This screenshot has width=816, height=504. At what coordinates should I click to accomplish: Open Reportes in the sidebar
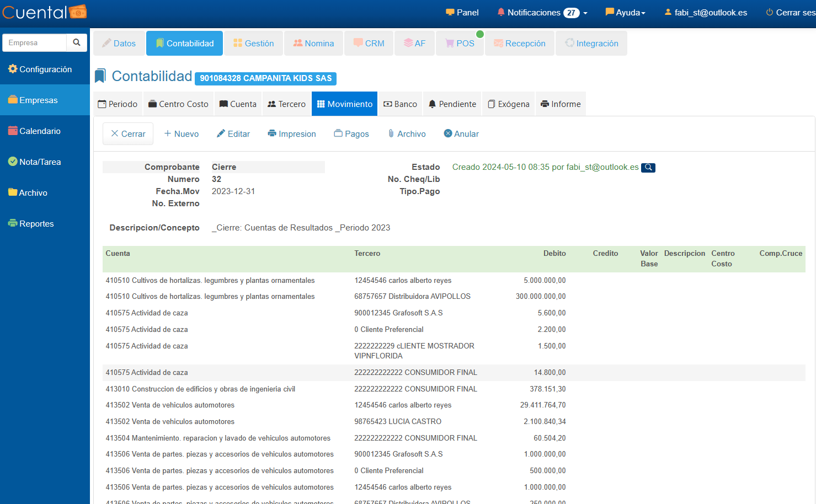pos(36,224)
